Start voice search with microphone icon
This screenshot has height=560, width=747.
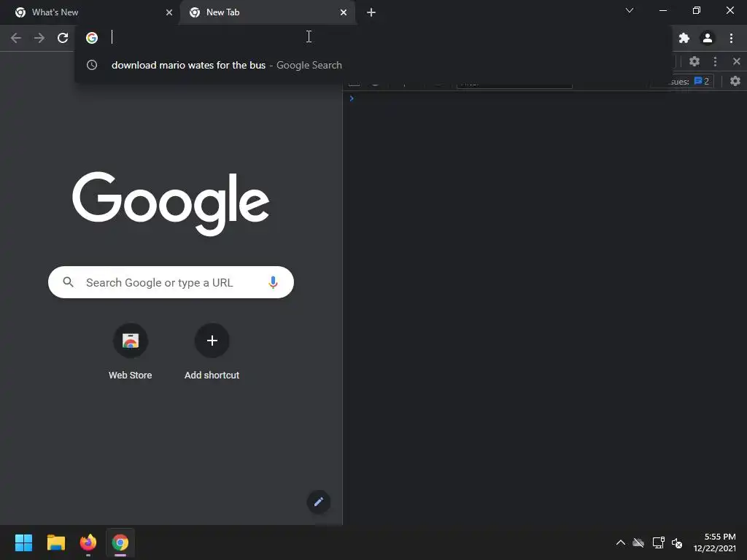point(273,282)
